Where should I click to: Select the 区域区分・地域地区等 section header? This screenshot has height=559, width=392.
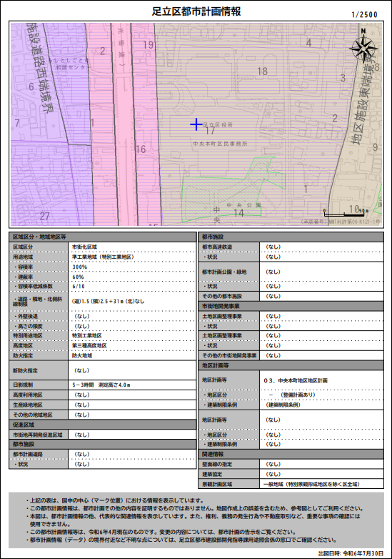(x=103, y=237)
